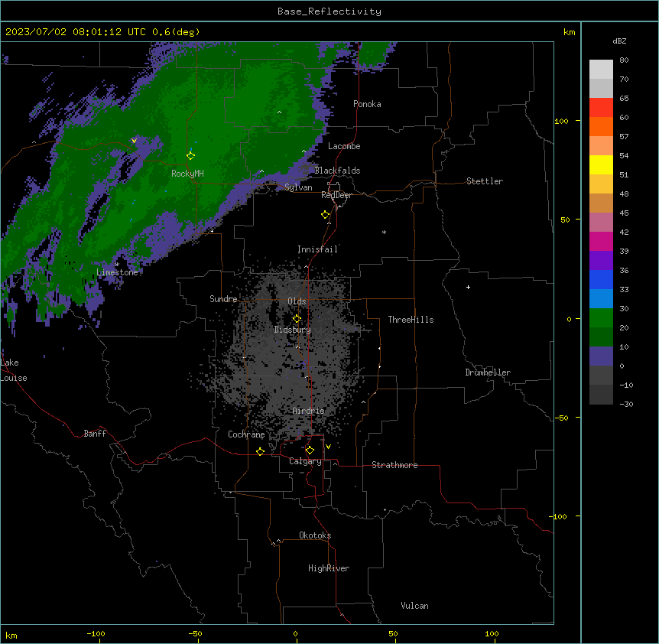The height and width of the screenshot is (644, 659).
Task: Select the 54 dBZ yellow legend swatch
Action: pos(601,164)
